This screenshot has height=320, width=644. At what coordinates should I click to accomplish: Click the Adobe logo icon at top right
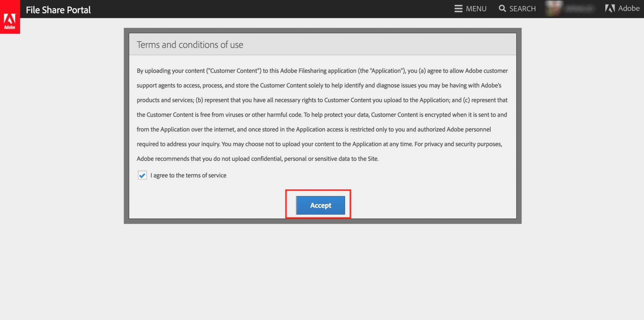coord(610,9)
